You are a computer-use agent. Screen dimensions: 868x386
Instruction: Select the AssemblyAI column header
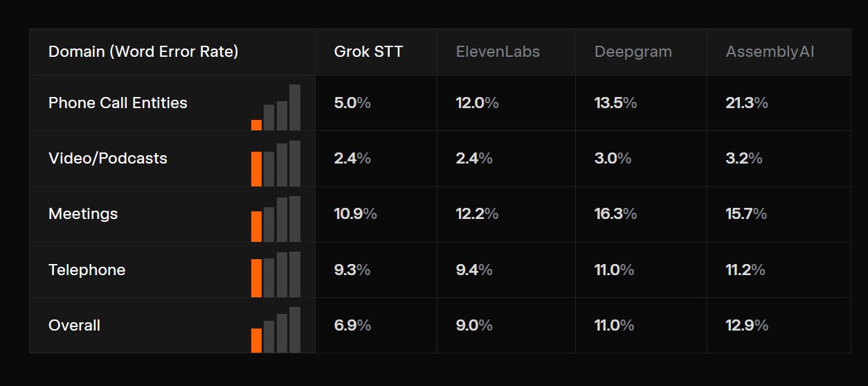tap(770, 52)
